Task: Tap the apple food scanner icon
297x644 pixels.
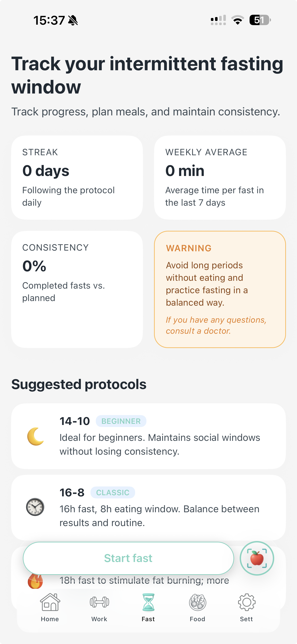Action: tap(257, 558)
